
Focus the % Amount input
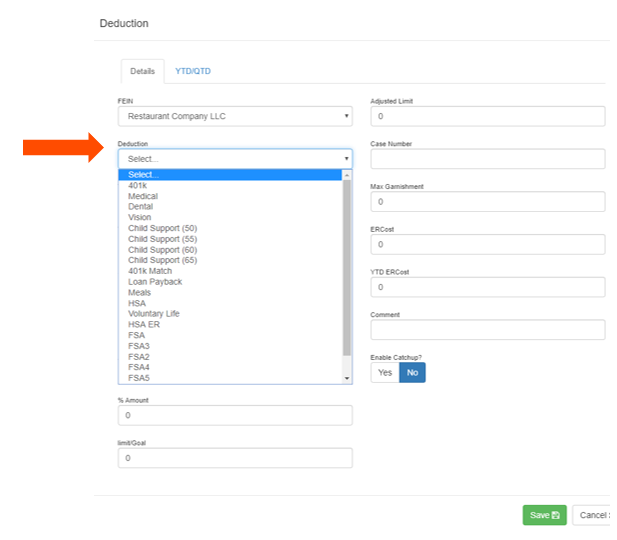(235, 415)
